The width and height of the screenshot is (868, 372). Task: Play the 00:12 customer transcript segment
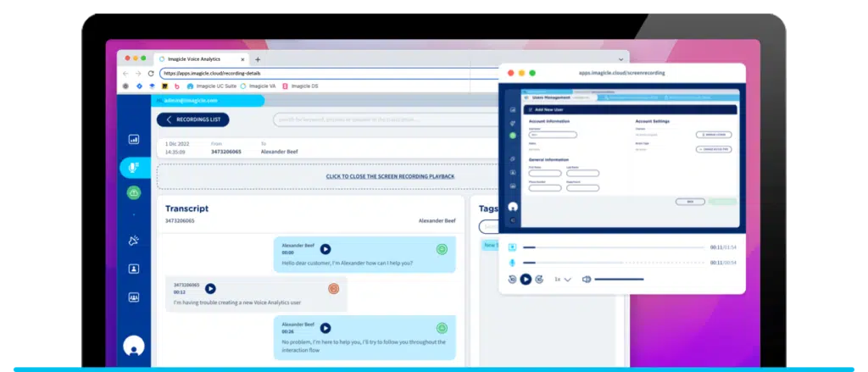[x=210, y=289]
